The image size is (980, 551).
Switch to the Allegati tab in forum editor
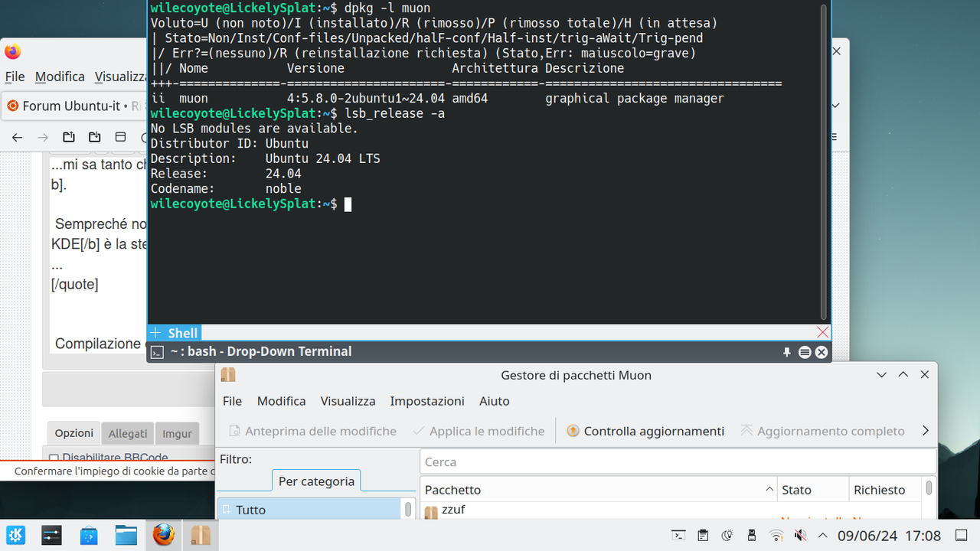(x=128, y=433)
